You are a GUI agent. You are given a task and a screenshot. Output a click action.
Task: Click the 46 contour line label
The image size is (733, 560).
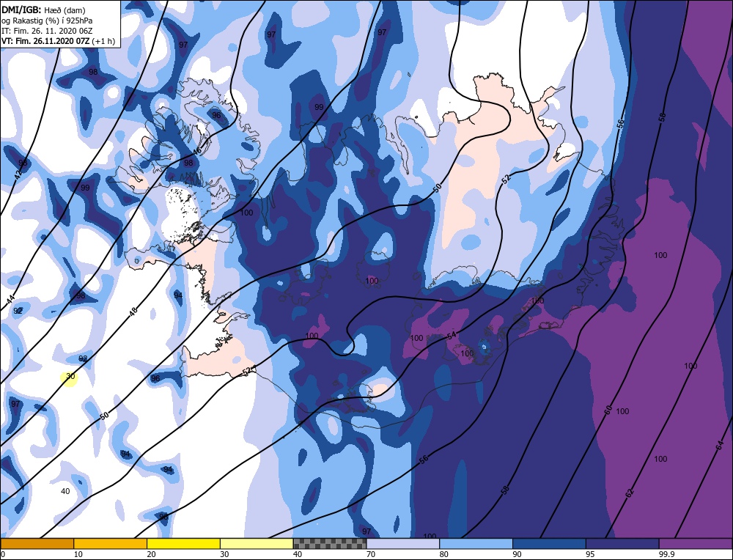click(196, 152)
